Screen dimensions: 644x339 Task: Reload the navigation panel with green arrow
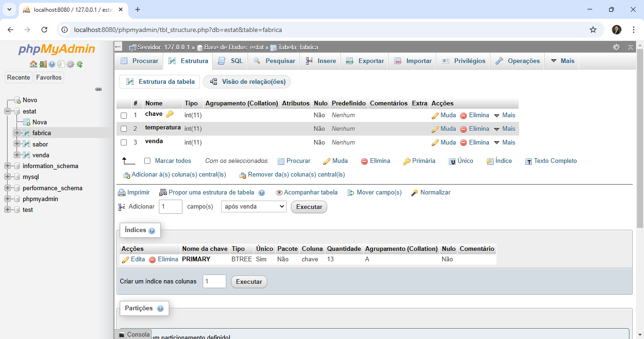(x=80, y=65)
